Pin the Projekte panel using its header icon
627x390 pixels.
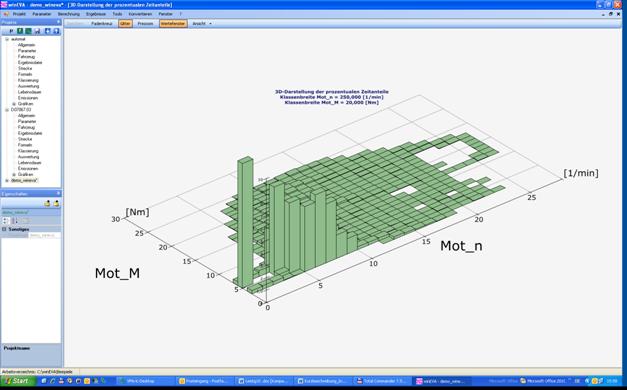[58, 22]
